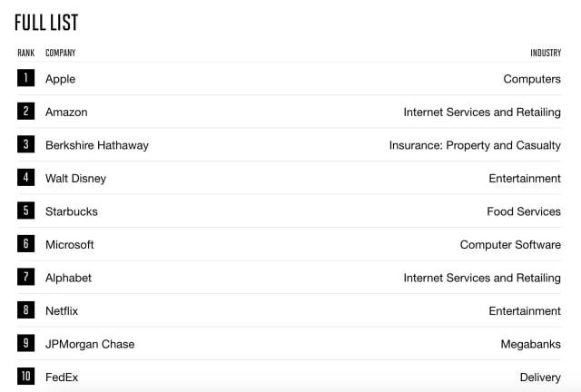Select the rank 2 badge next to Amazon
This screenshot has height=392, width=581.
pyautogui.click(x=25, y=112)
